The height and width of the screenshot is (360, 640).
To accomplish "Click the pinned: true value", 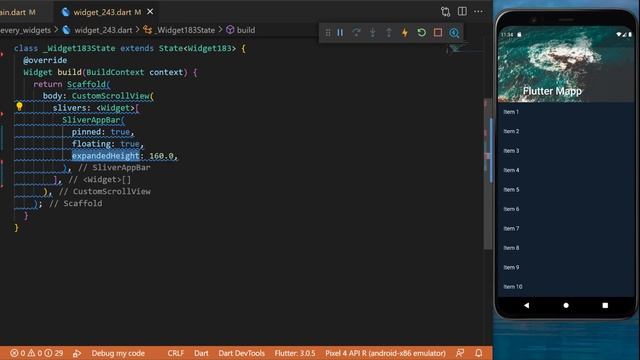I will tap(120, 132).
